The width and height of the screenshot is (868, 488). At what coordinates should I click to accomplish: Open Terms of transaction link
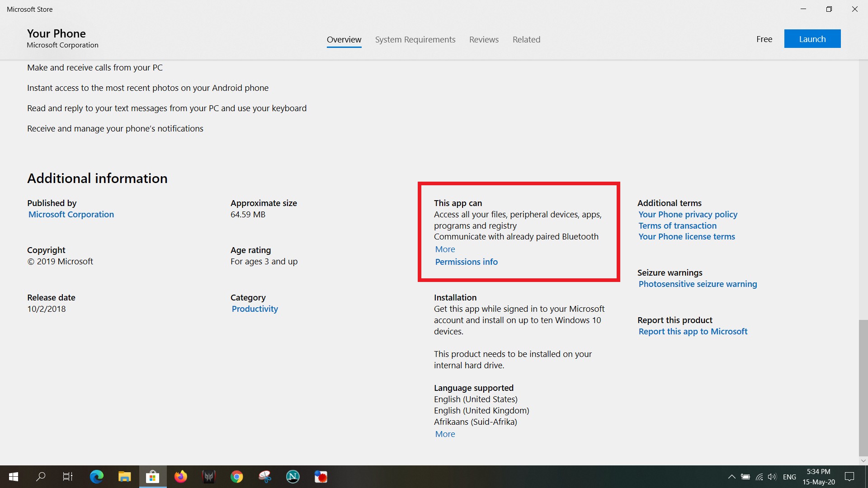coord(677,226)
